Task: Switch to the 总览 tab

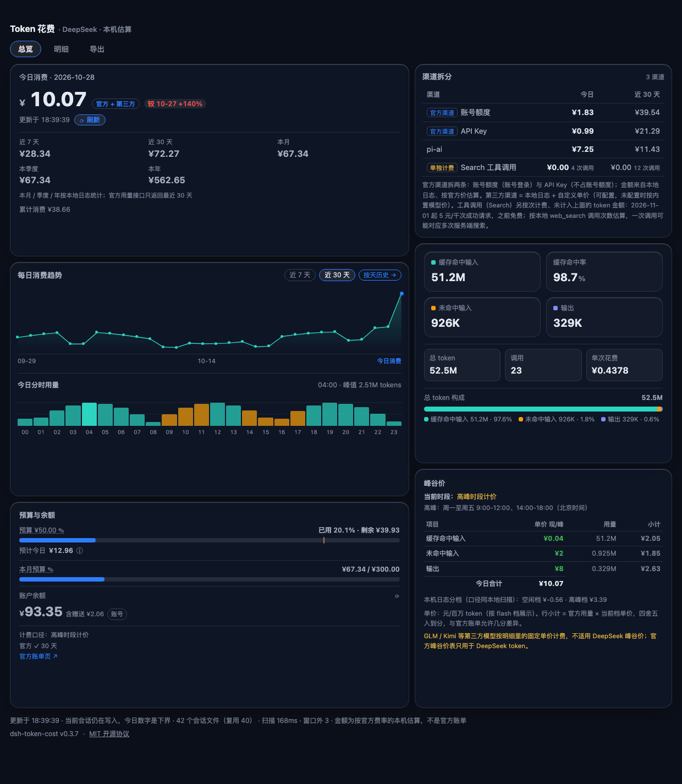Action: click(25, 49)
